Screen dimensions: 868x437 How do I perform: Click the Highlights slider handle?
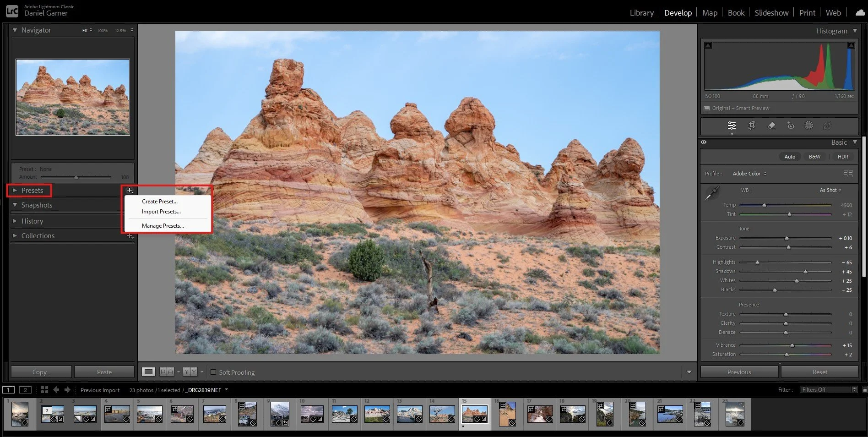click(757, 262)
